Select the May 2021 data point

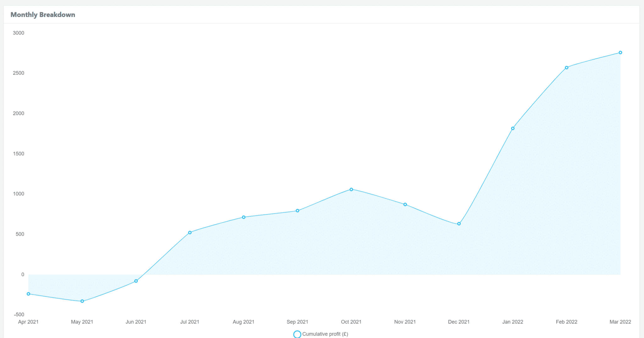[x=82, y=301]
